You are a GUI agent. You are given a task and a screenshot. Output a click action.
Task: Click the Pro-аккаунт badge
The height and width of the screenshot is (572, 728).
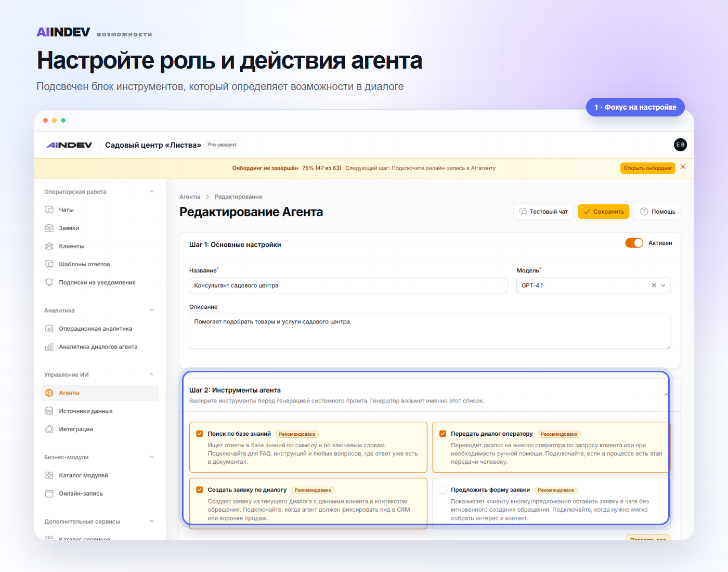(222, 145)
